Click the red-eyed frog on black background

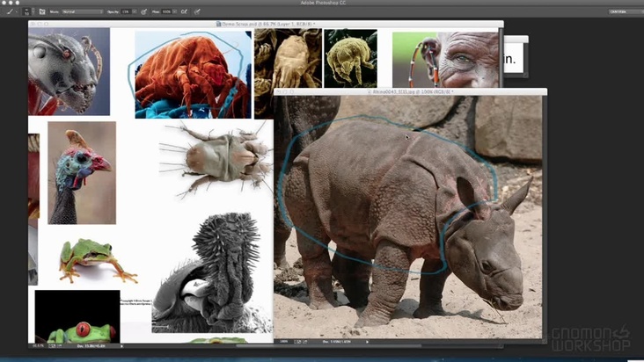coord(77,316)
